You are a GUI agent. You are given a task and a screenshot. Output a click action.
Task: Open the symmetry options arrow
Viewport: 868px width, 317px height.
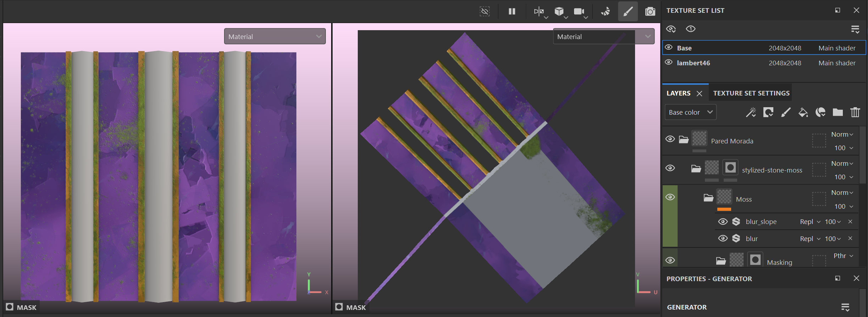[546, 17]
